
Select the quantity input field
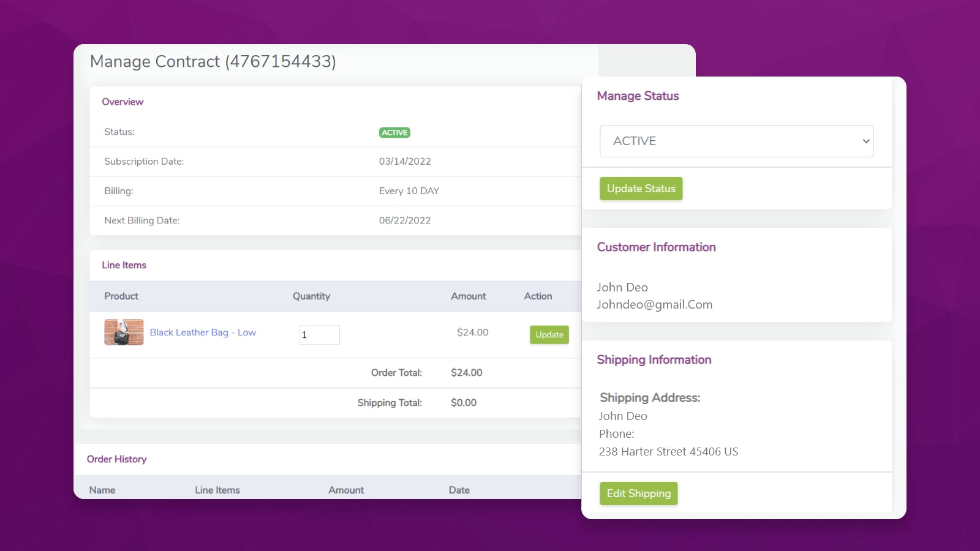(318, 335)
